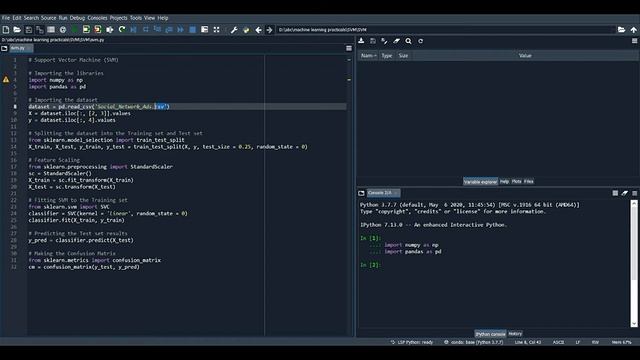The height and width of the screenshot is (360, 640).
Task: Sort variables by the Type column
Action: click(387, 56)
